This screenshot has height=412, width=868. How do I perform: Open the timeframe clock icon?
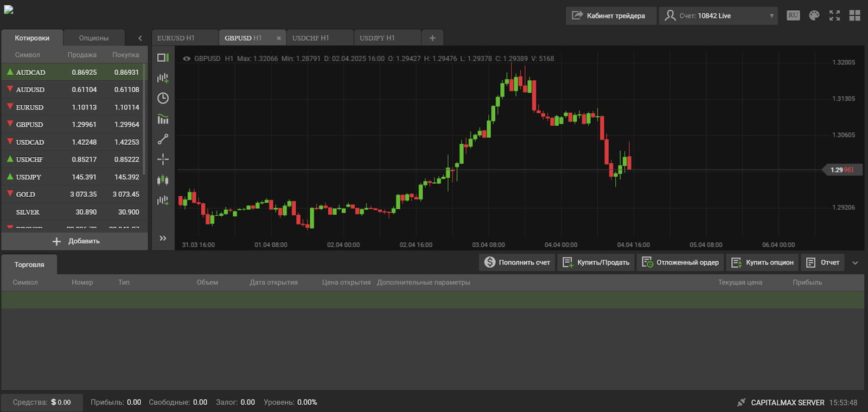click(163, 98)
